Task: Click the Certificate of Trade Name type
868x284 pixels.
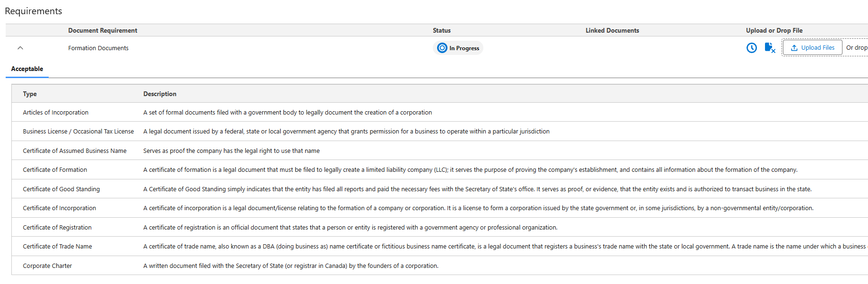Action: tap(58, 247)
